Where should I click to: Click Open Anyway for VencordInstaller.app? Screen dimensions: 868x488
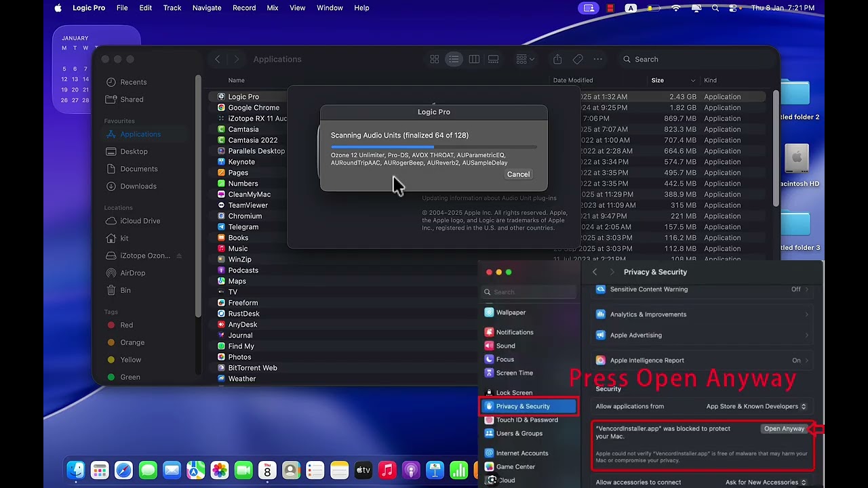[784, 429]
